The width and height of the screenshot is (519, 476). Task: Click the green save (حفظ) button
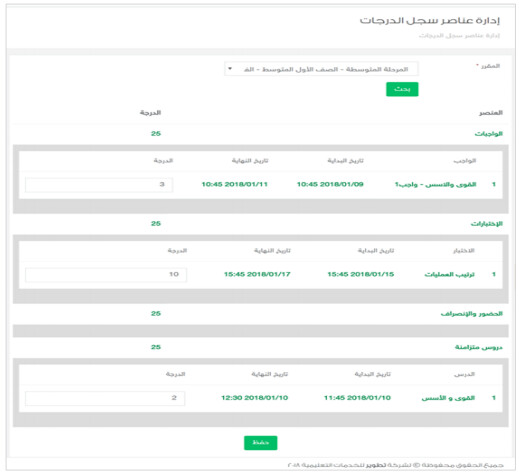(260, 443)
